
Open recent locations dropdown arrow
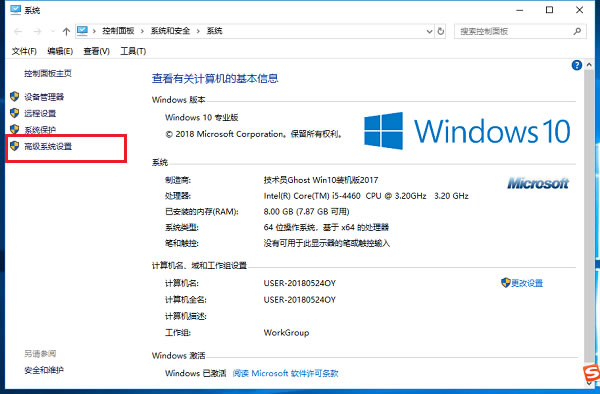tap(52, 31)
